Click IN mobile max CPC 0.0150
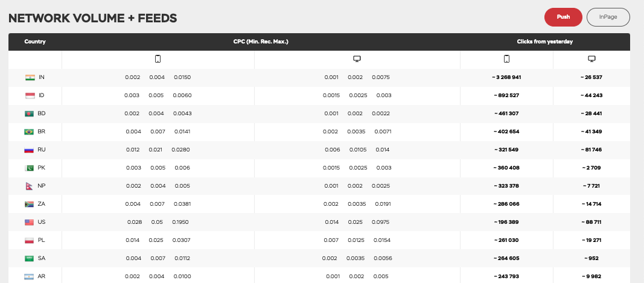The width and height of the screenshot is (644, 283). click(182, 77)
